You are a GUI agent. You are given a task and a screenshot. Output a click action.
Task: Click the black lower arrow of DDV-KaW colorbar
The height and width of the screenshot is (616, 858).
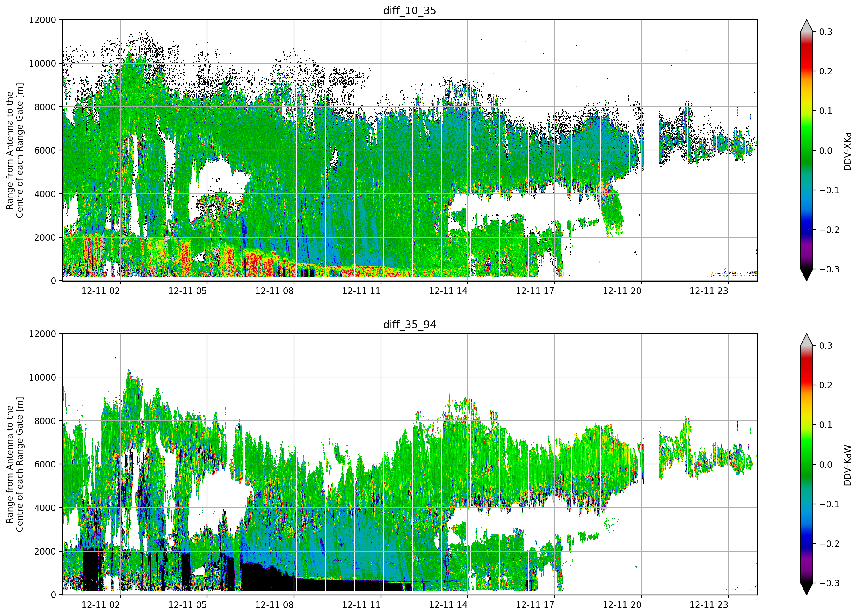[x=807, y=588]
